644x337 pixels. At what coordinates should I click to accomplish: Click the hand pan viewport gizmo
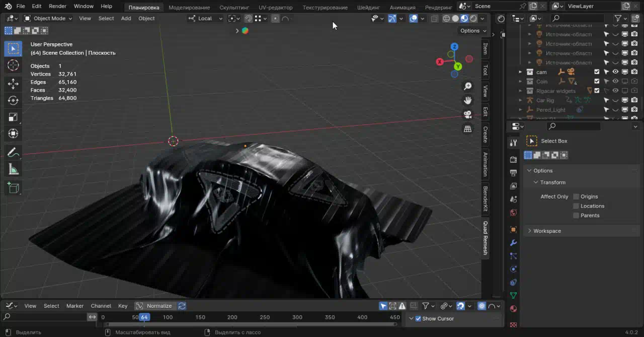468,101
